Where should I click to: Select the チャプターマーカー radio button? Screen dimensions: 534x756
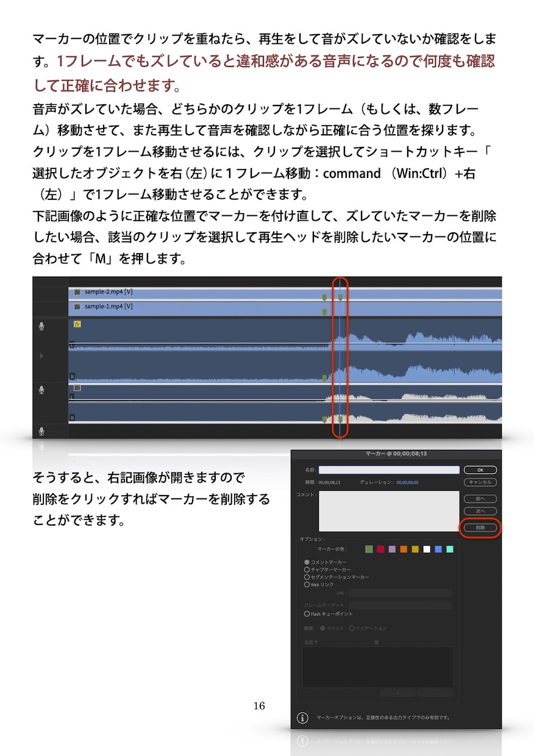(x=307, y=569)
